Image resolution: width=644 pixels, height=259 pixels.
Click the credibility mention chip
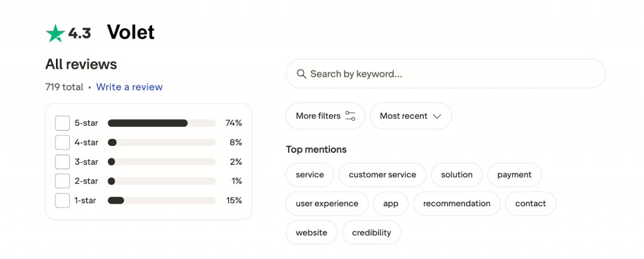(x=371, y=233)
